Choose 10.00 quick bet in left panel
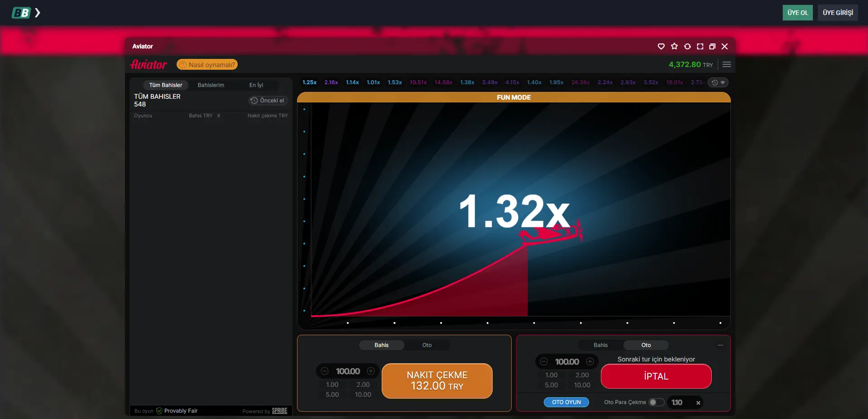868x419 pixels. coord(363,395)
